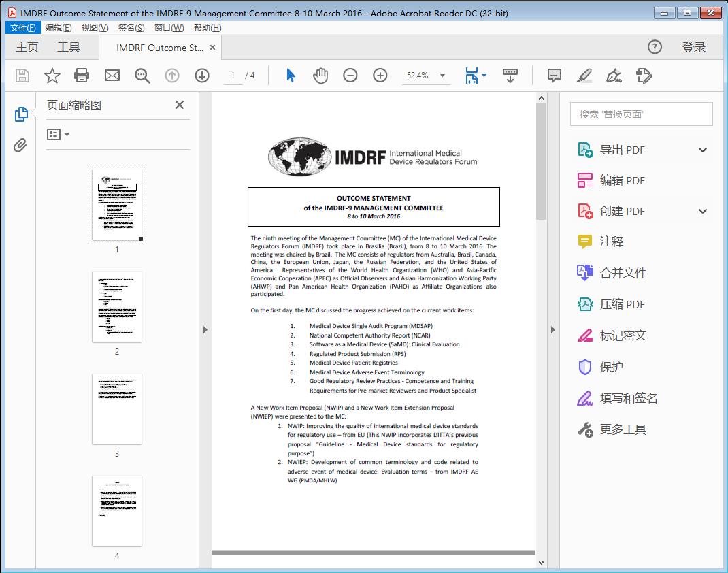The image size is (728, 573).
Task: Enter presentation reading mode
Action: (510, 75)
